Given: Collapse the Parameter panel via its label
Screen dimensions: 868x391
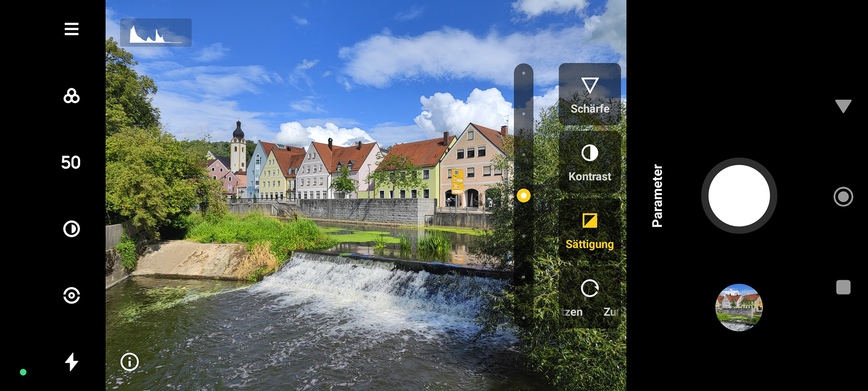Looking at the screenshot, I should 657,195.
